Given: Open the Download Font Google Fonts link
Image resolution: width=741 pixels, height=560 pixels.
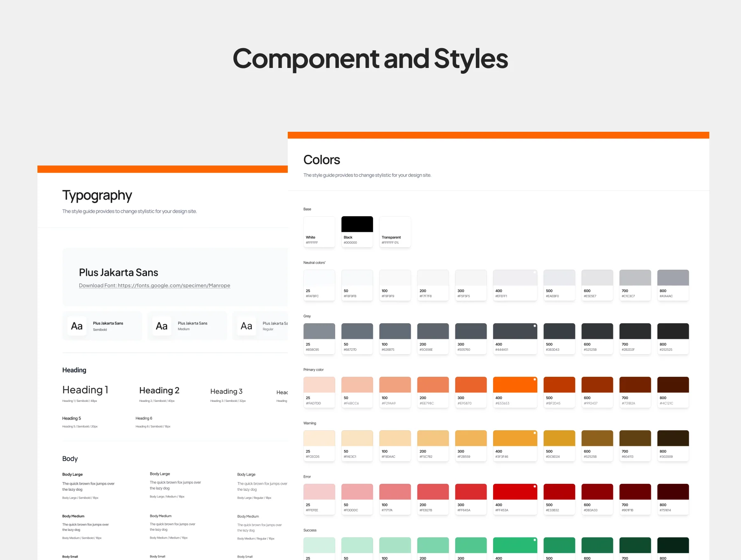Looking at the screenshot, I should coord(154,285).
